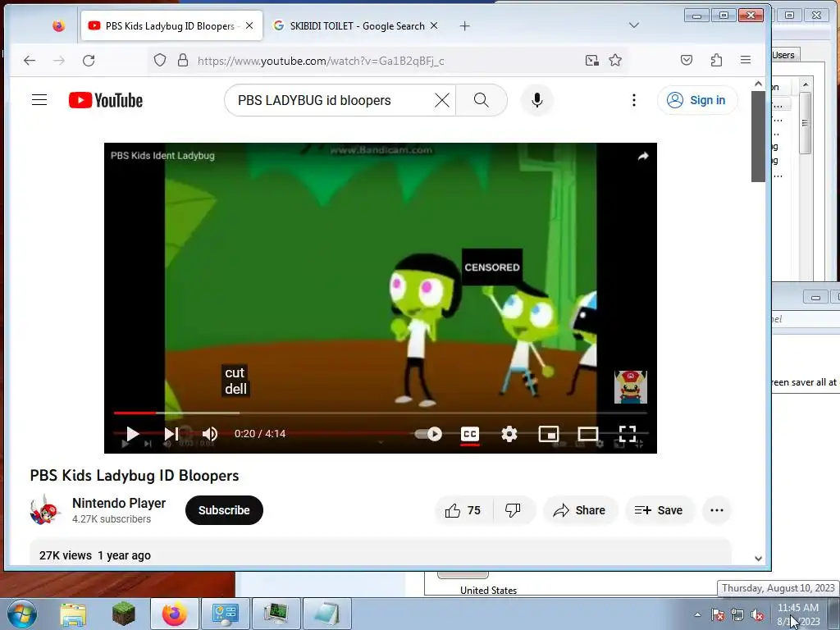Select Firefox taskbar button

(x=174, y=614)
